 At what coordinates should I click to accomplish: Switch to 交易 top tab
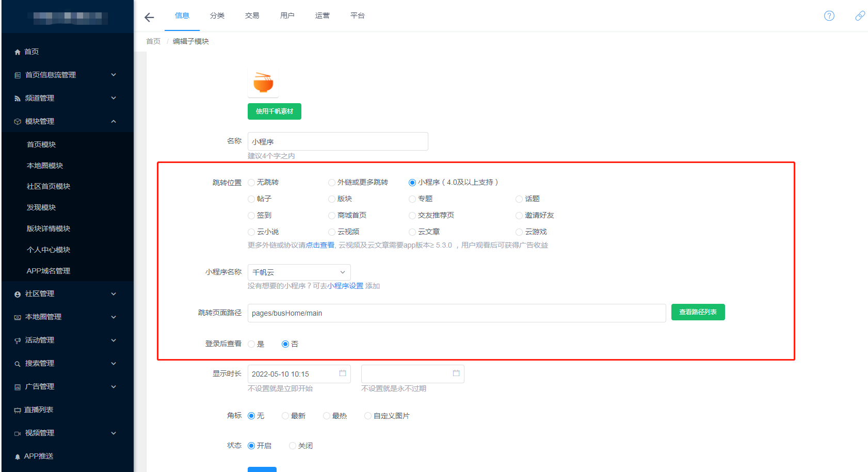click(x=252, y=15)
